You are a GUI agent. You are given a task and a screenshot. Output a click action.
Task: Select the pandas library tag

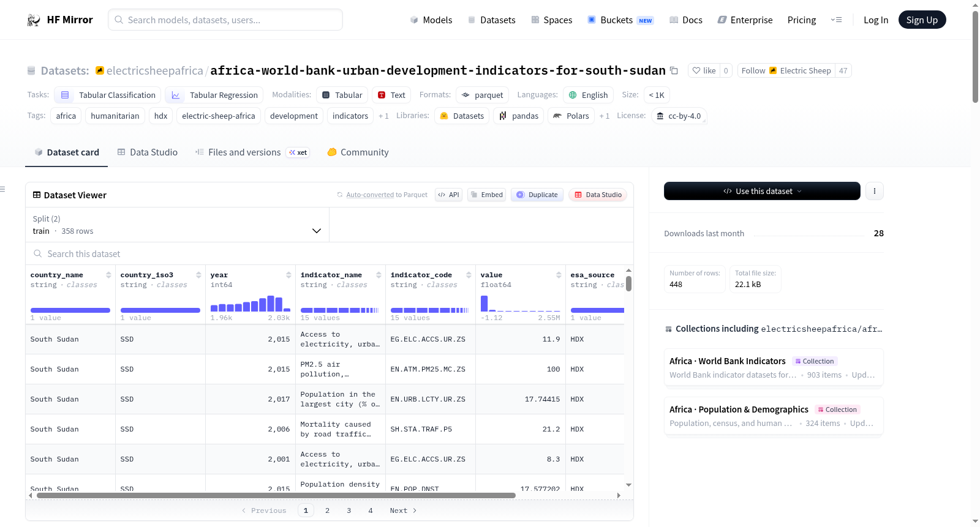518,116
